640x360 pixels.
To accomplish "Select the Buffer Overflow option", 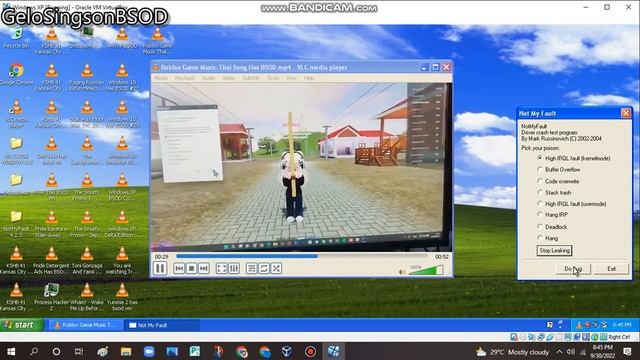I will tap(559, 169).
